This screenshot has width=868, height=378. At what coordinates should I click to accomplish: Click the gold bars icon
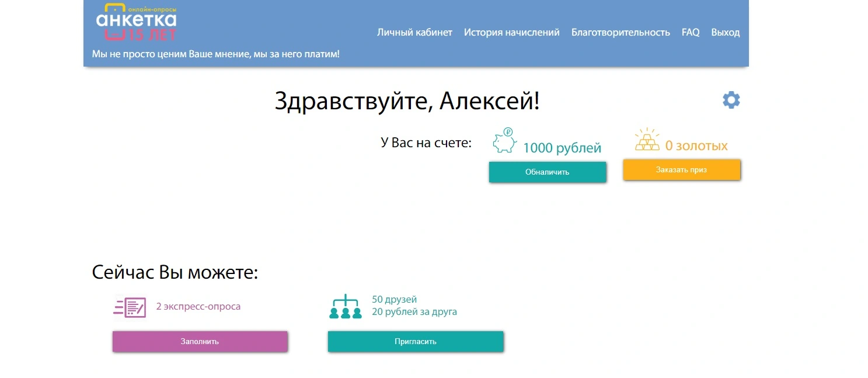(x=647, y=140)
